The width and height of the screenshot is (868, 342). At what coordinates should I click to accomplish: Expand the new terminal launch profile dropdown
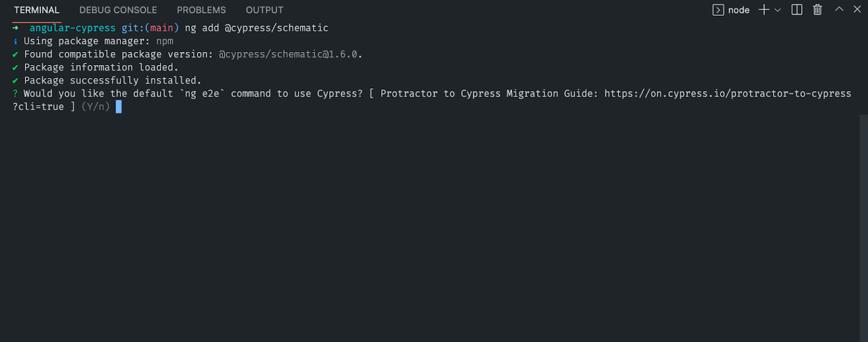click(777, 10)
